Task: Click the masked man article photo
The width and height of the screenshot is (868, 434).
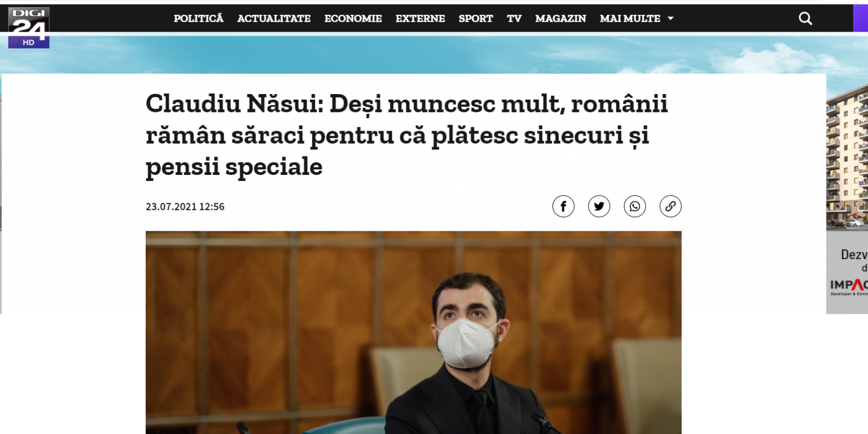Action: [414, 332]
